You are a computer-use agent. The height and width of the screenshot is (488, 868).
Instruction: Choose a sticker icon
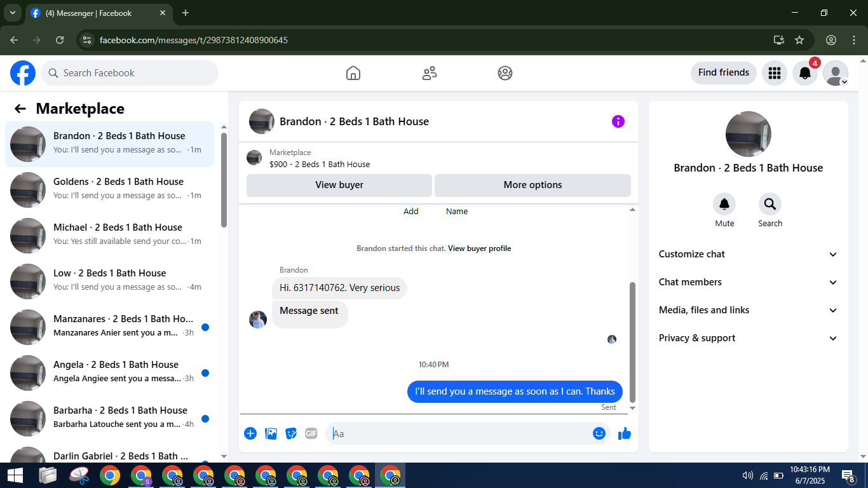(291, 433)
